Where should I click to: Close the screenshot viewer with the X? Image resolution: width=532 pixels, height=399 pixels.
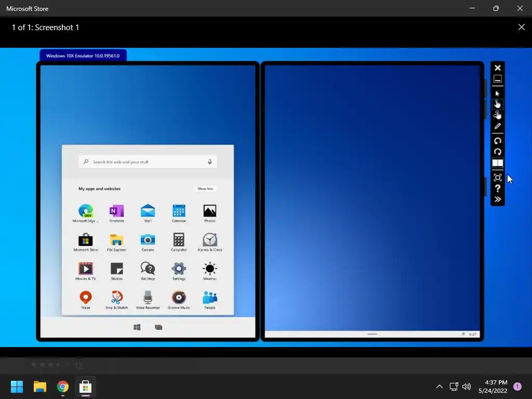(x=522, y=27)
